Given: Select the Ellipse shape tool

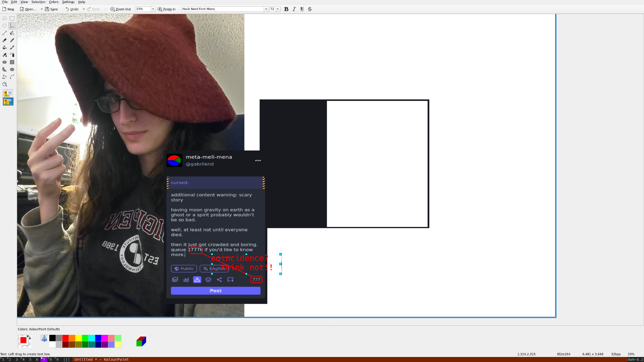Looking at the screenshot, I should pos(12,69).
